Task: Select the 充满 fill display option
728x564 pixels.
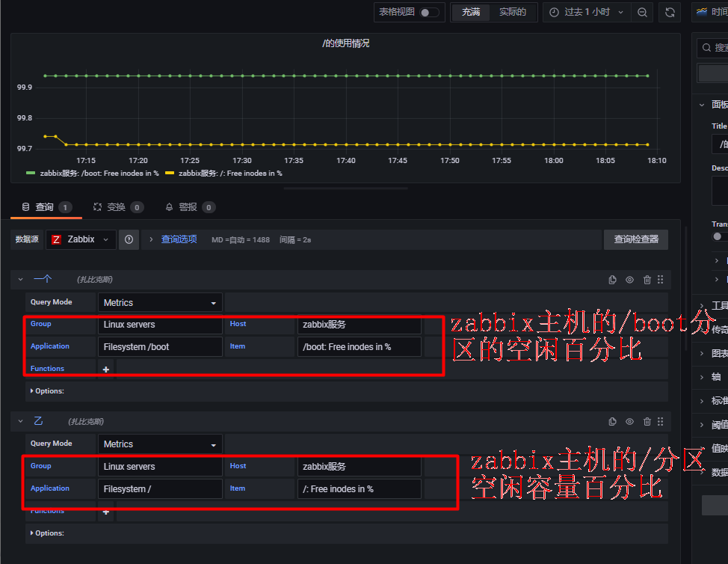Action: [470, 12]
